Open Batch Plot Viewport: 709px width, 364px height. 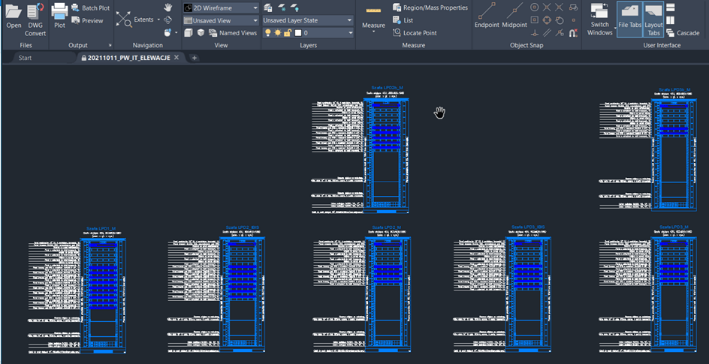pyautogui.click(x=90, y=8)
